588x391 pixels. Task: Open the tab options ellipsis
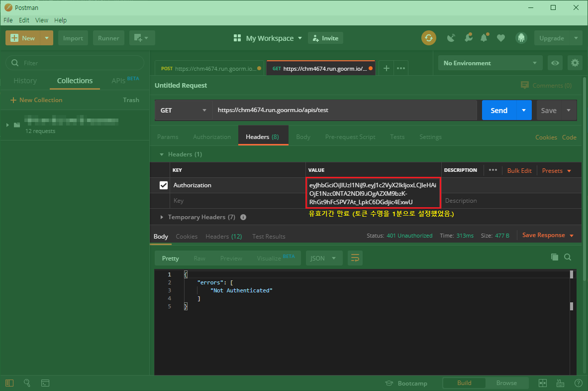401,68
